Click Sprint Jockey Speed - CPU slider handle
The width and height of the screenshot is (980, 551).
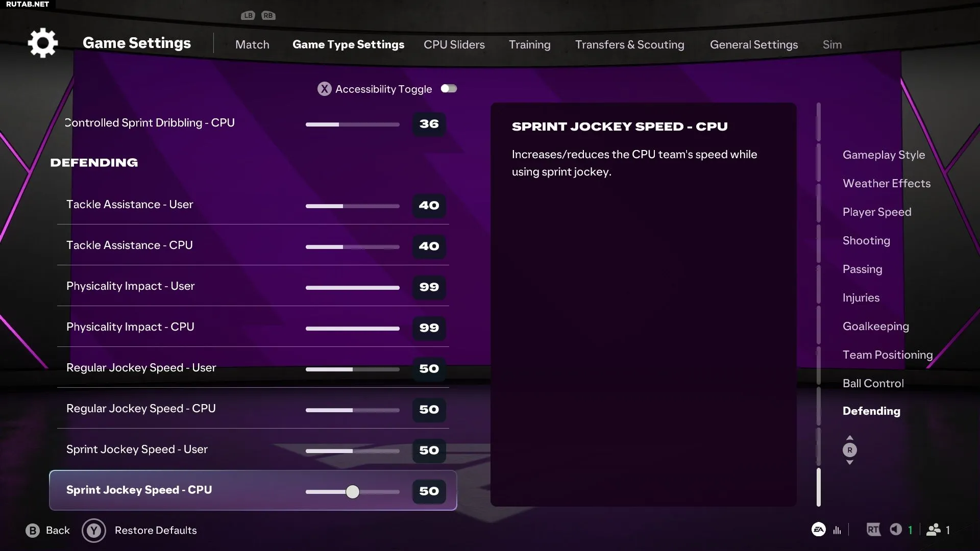353,492
